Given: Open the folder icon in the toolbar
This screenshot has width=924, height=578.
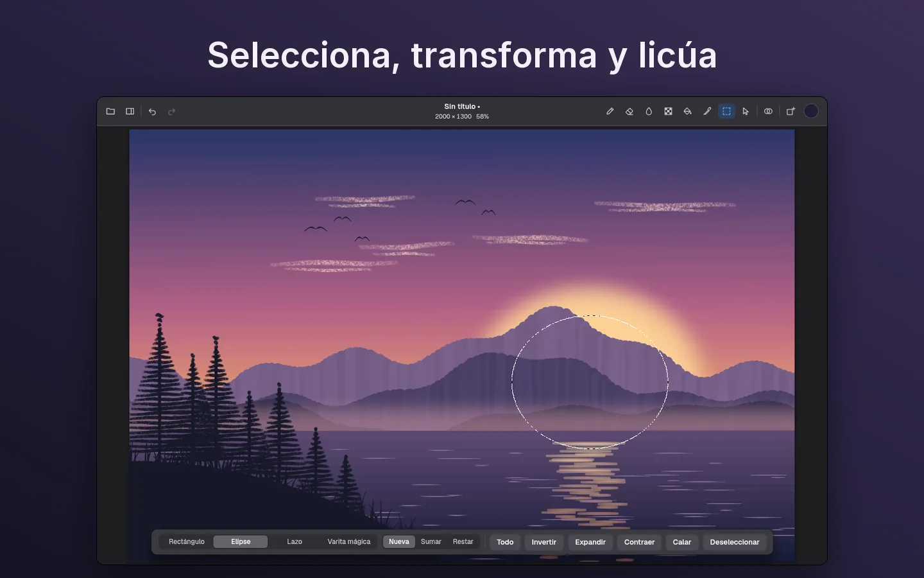Looking at the screenshot, I should point(110,111).
